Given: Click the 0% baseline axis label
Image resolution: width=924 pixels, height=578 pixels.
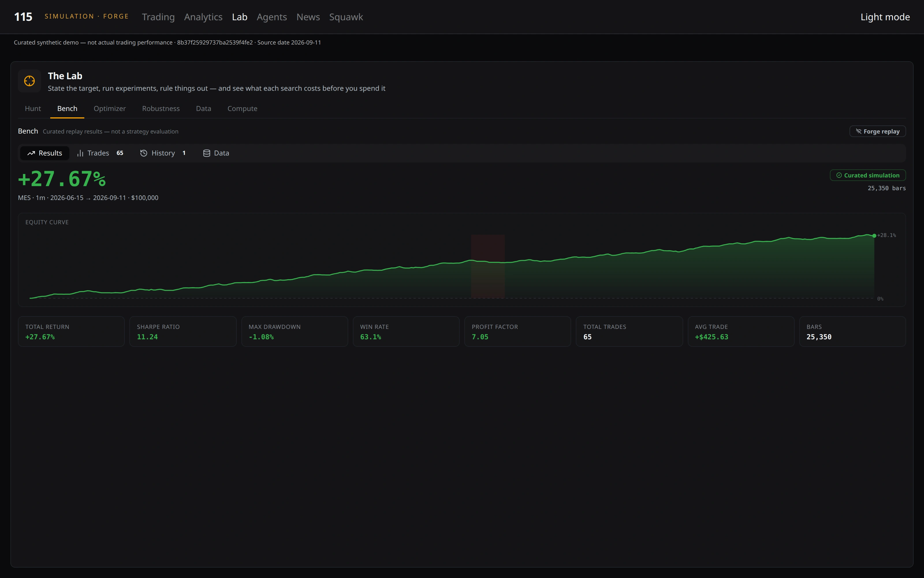Looking at the screenshot, I should pyautogui.click(x=880, y=299).
